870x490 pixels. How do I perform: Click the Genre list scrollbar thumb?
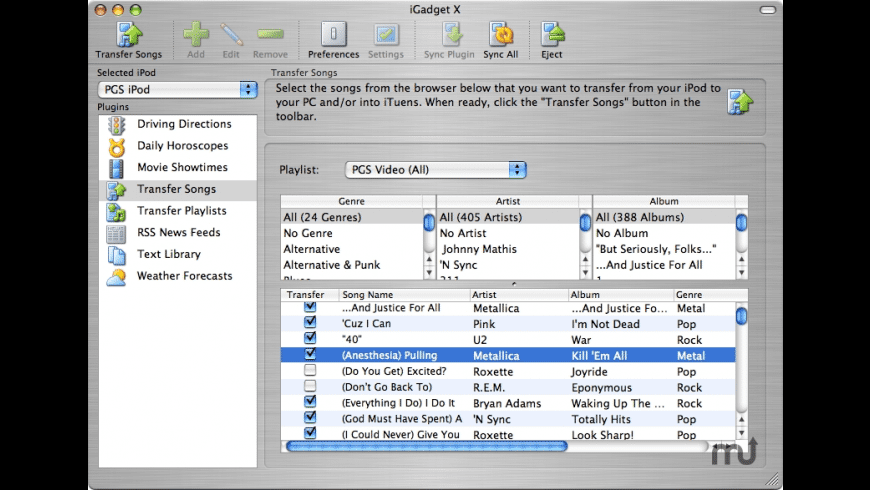point(429,223)
